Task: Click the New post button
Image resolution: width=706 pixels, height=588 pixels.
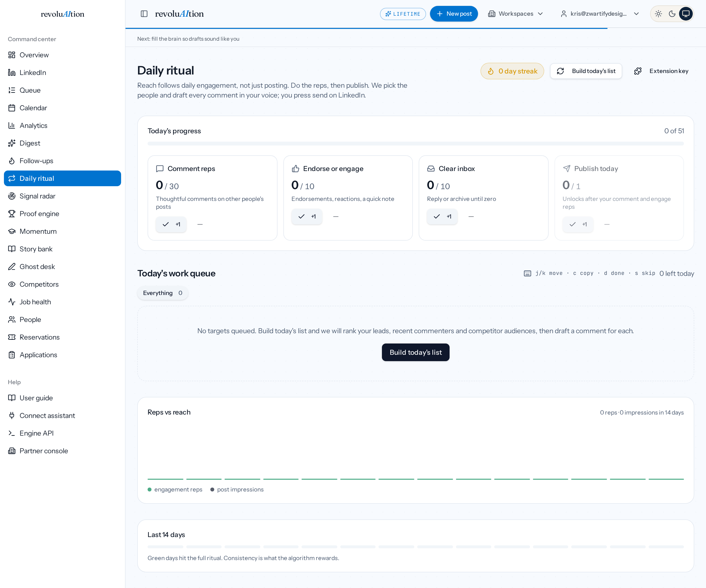Action: [x=454, y=14]
